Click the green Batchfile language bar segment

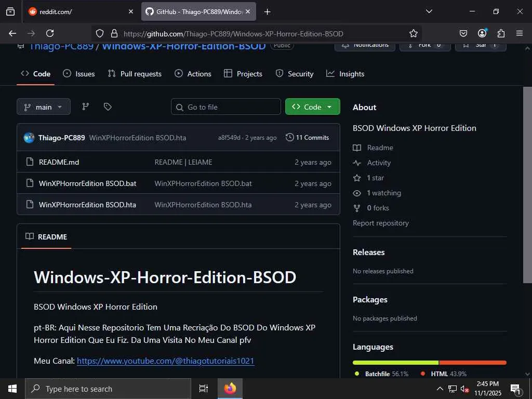(395, 363)
